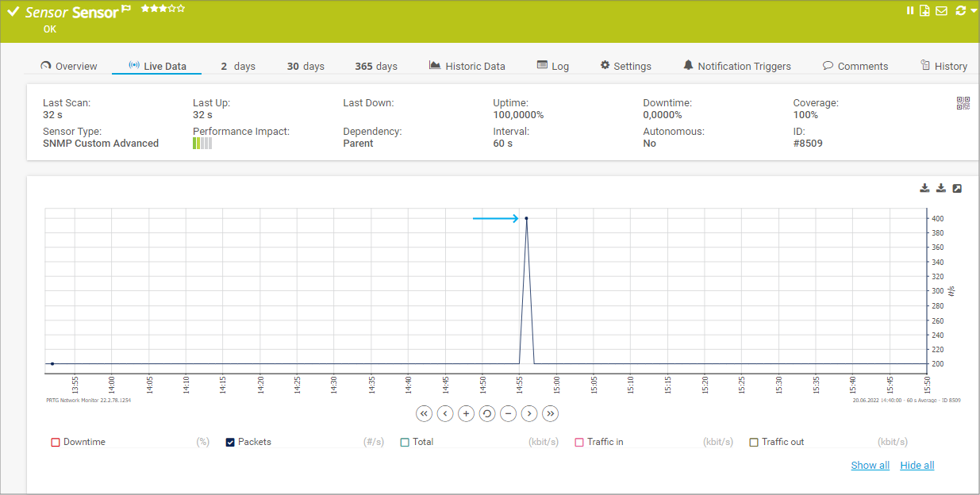Select the spike data point on the graph

click(526, 218)
